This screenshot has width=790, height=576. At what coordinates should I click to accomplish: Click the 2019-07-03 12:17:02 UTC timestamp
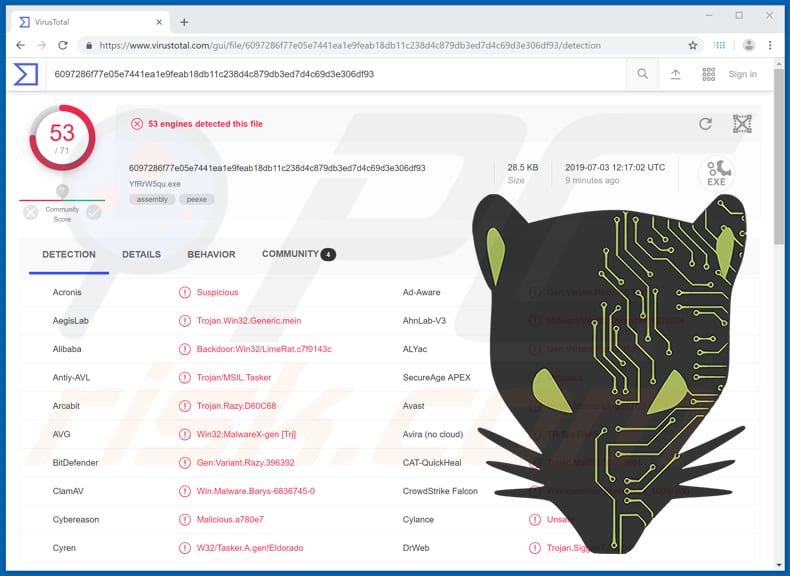coord(615,167)
